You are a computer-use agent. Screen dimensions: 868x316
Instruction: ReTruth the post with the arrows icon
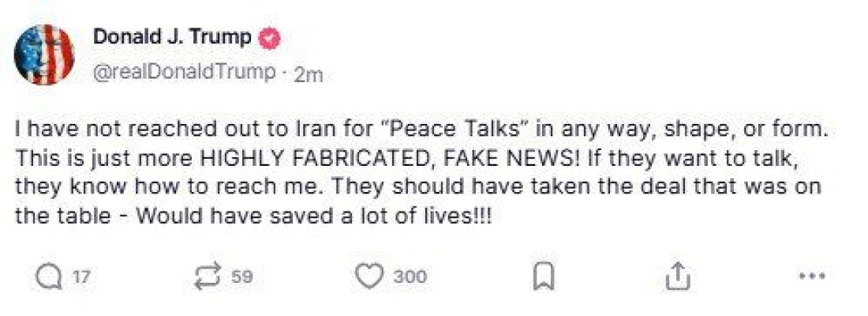[x=208, y=276]
